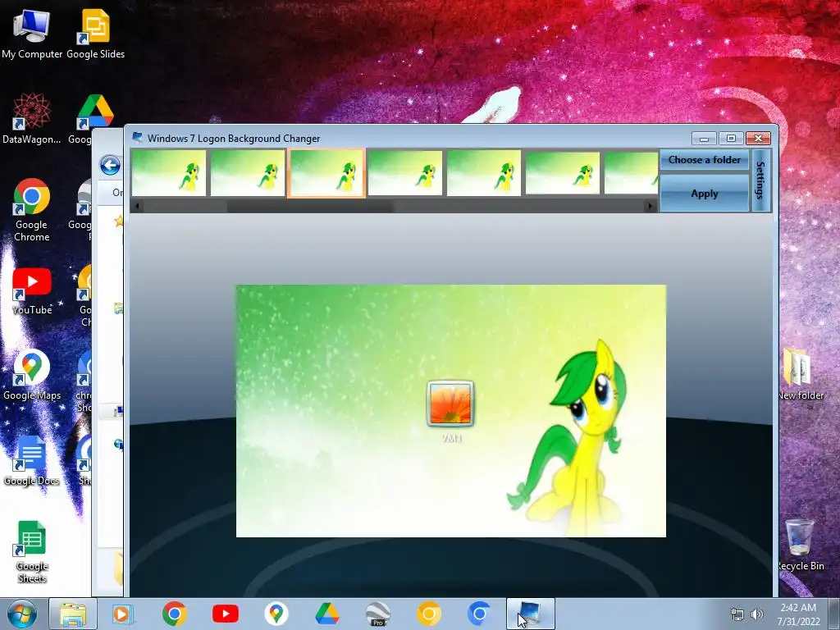Select the Recycle Bin desktop icon

tap(801, 545)
